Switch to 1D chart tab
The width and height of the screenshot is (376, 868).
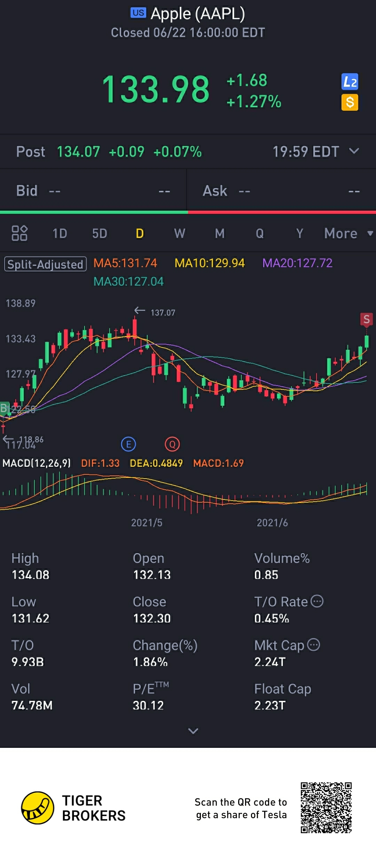[x=60, y=233]
